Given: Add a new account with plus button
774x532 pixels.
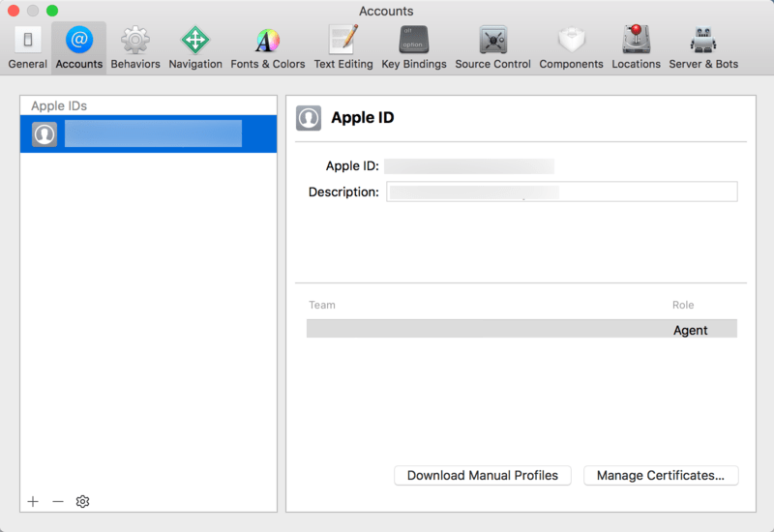Looking at the screenshot, I should [x=33, y=501].
